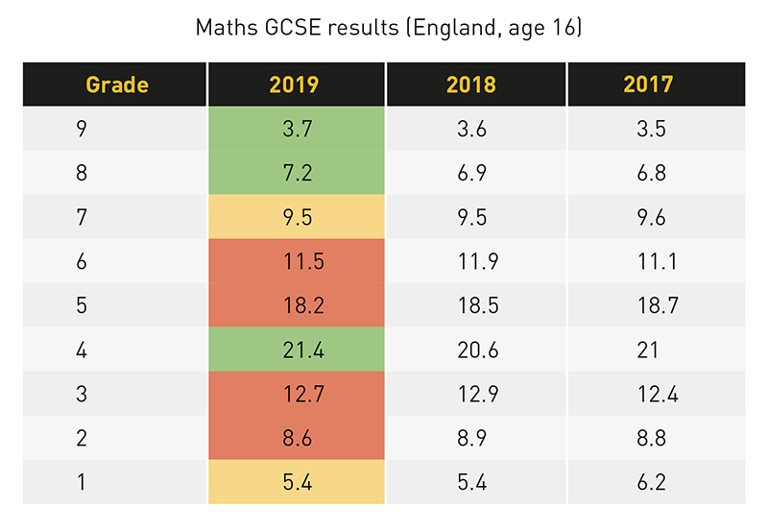Click the 20.6 value in the 2018 column
Viewport: 768px width, 532px height.
click(478, 350)
